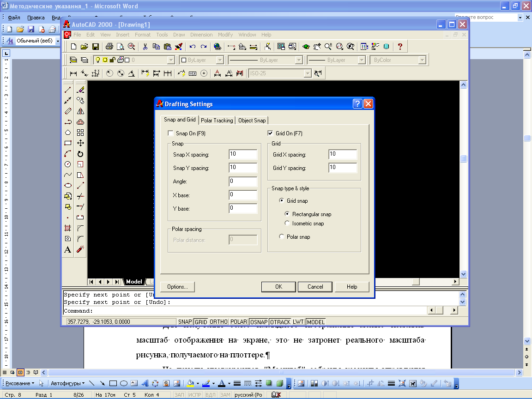Select the Erase modify tool

[x=80, y=90]
